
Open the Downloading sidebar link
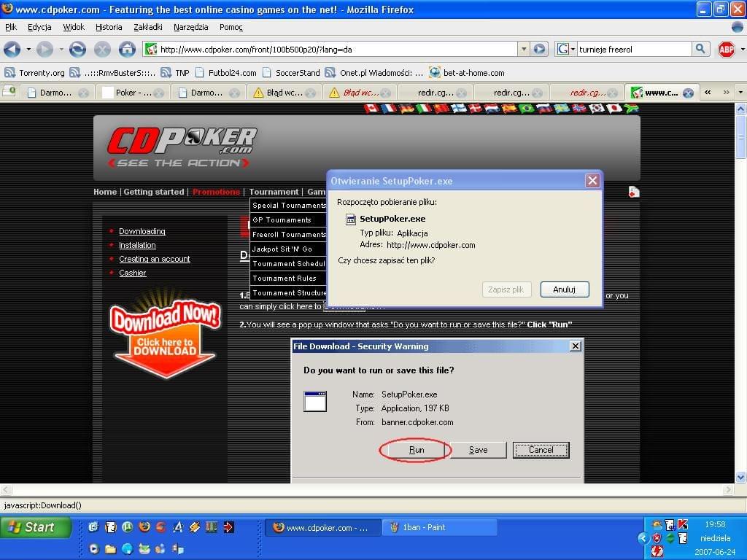142,231
